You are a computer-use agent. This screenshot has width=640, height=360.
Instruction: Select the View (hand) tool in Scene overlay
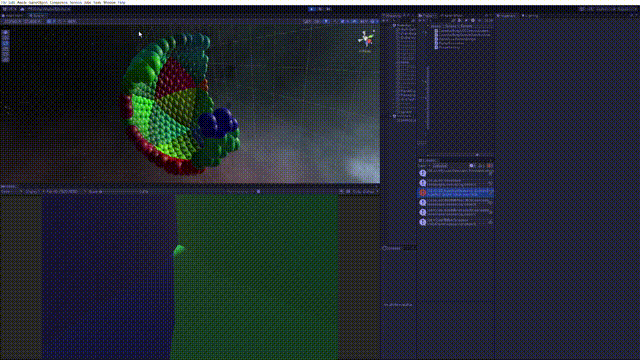click(5, 33)
